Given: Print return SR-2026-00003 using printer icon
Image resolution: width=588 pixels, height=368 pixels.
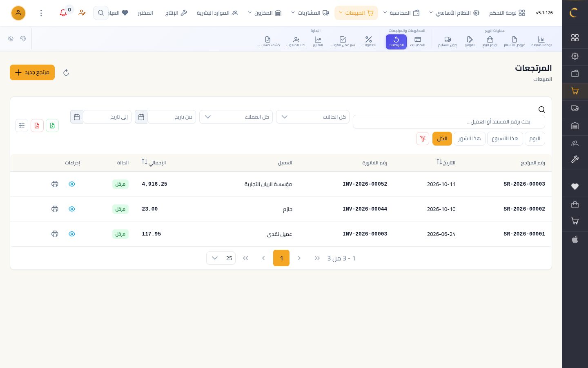Looking at the screenshot, I should (55, 184).
